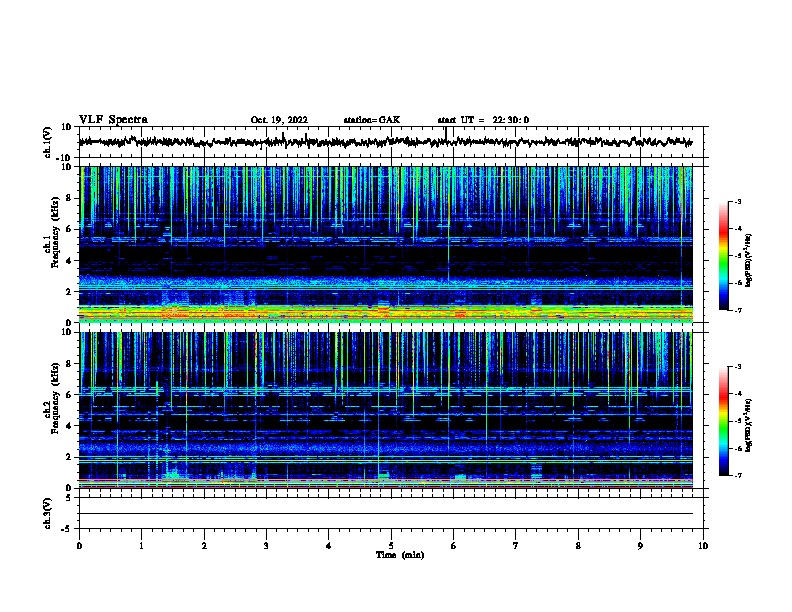Click the "4" kHz tick on the ch.2 frequency axis
792x612 pixels.
pos(70,426)
